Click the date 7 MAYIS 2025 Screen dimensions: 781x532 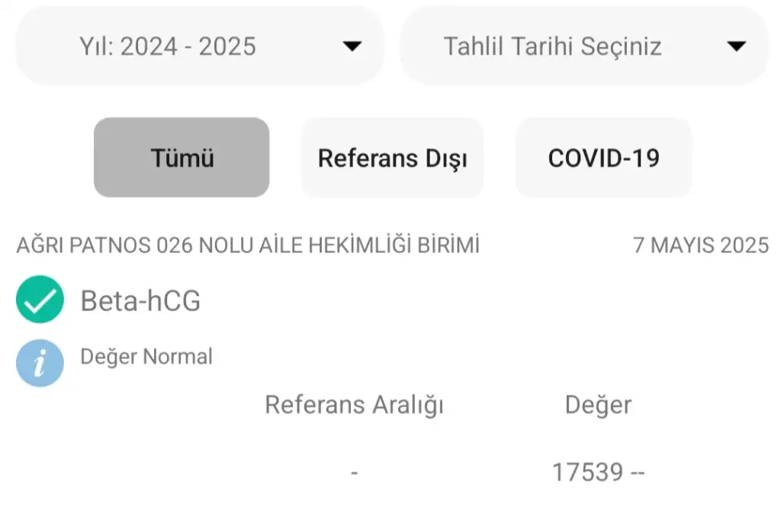click(701, 246)
